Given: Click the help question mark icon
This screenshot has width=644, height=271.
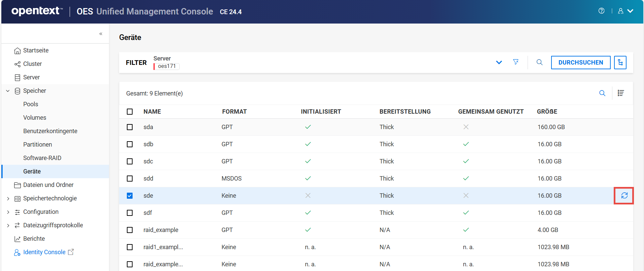Looking at the screenshot, I should pyautogui.click(x=601, y=11).
